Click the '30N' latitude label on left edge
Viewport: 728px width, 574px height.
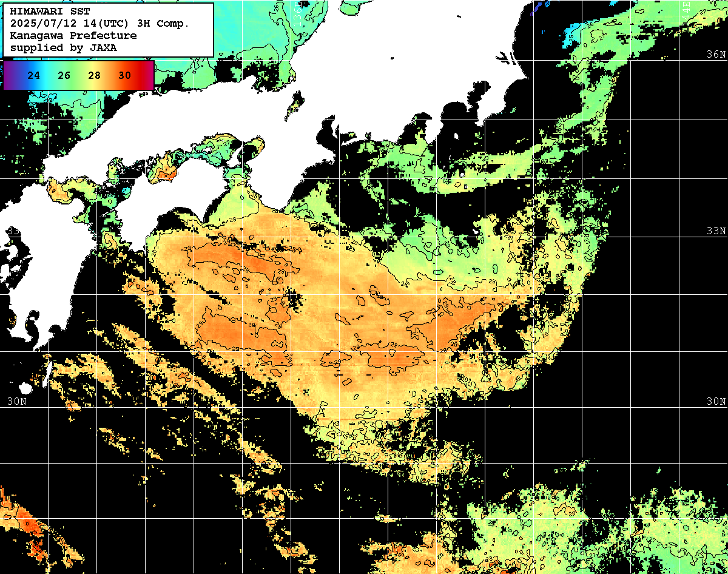click(x=17, y=401)
